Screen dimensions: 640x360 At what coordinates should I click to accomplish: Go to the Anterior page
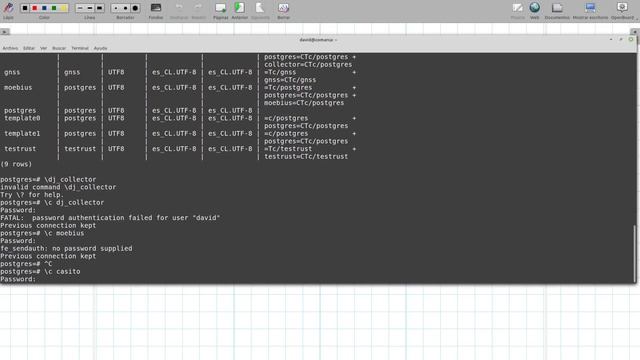[240, 10]
